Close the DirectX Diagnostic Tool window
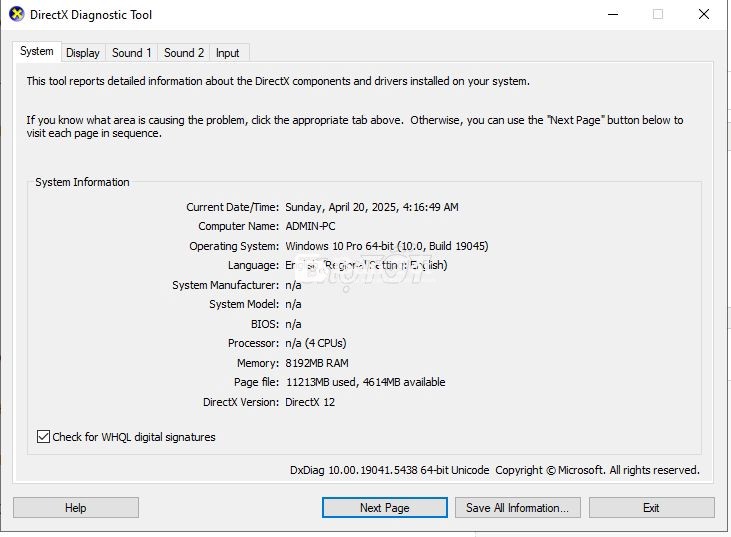The image size is (731, 537). (x=704, y=14)
